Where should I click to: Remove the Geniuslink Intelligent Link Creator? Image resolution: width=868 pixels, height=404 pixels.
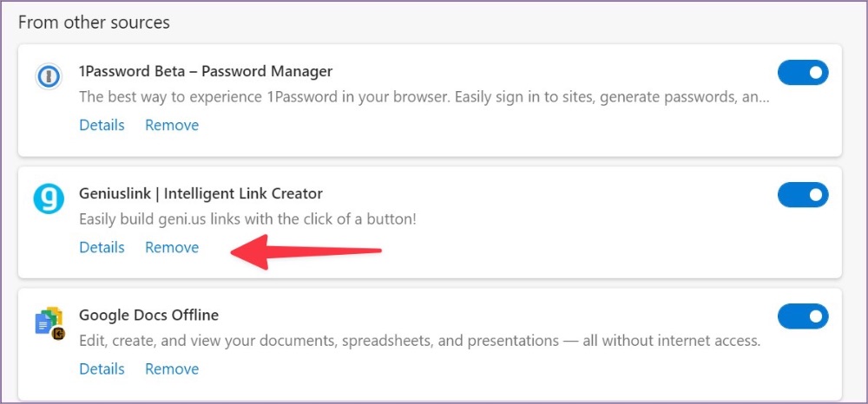[x=172, y=247]
